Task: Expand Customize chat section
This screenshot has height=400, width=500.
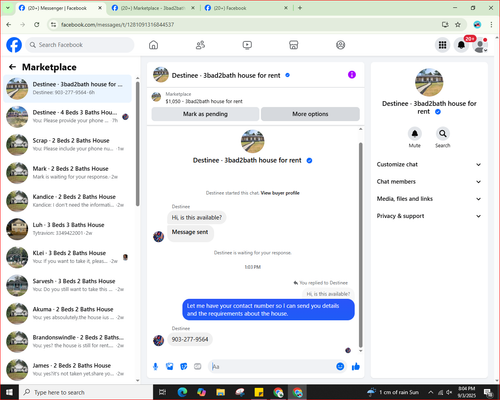Action: click(x=429, y=164)
